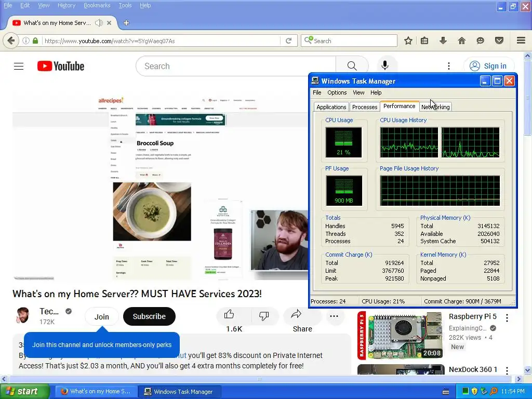Switch to the Applications tab
532x399 pixels.
pos(331,107)
